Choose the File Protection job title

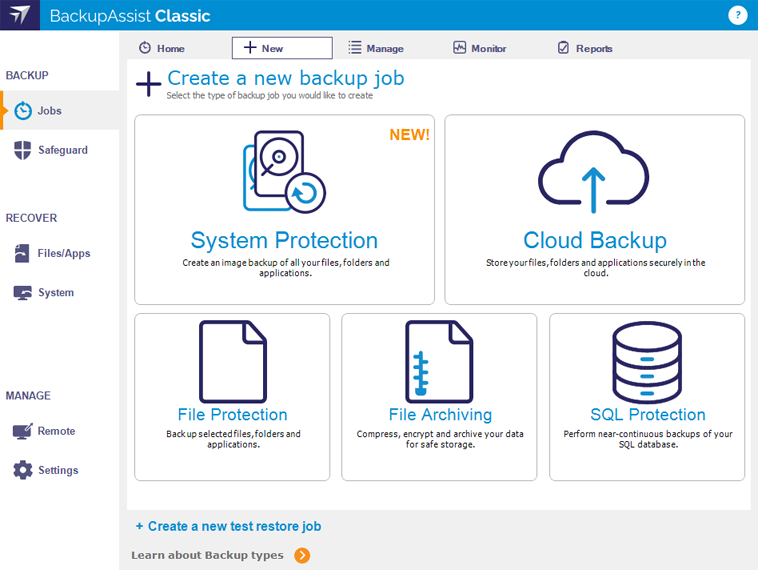click(x=233, y=414)
